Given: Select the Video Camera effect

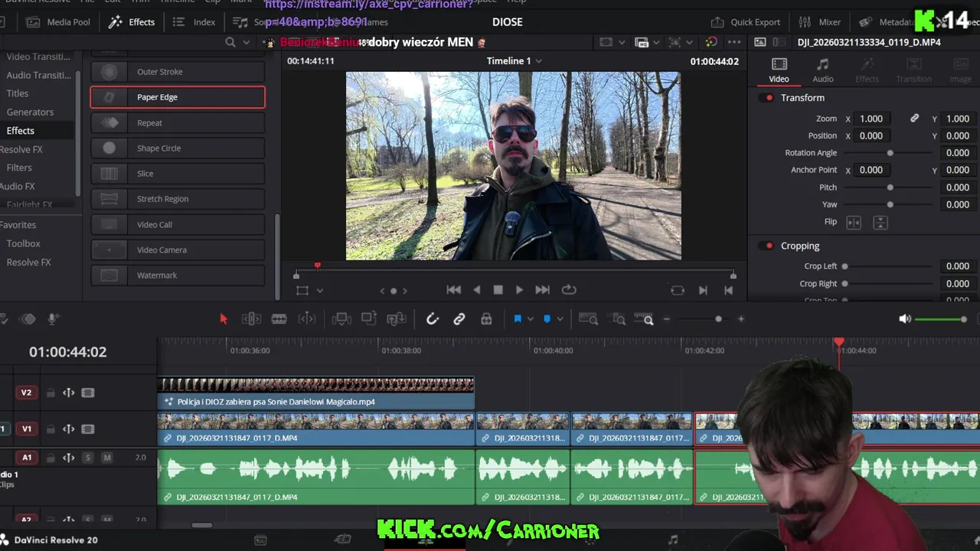Looking at the screenshot, I should point(178,249).
